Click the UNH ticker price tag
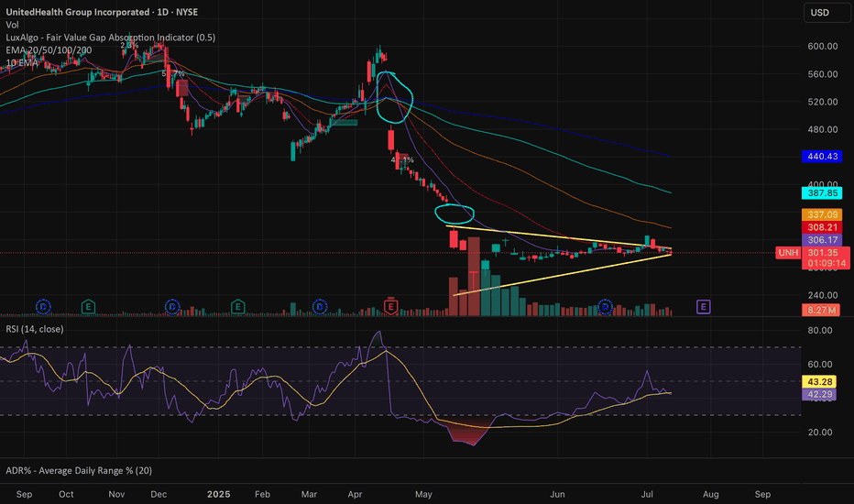Screen dimensions: 854x504 [x=787, y=252]
